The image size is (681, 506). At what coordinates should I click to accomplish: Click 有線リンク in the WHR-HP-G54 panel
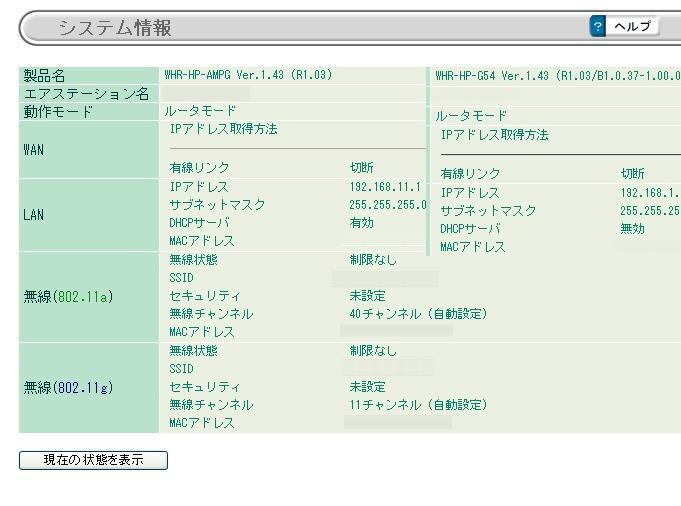[x=470, y=174]
